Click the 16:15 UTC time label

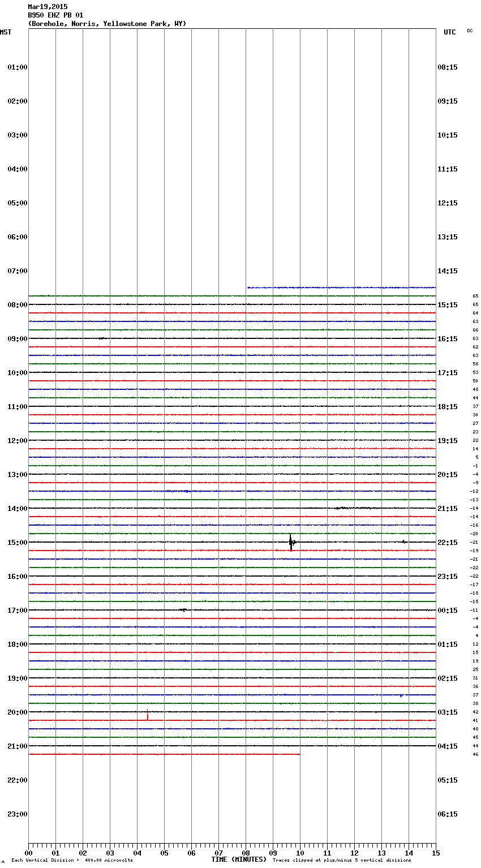tap(448, 339)
